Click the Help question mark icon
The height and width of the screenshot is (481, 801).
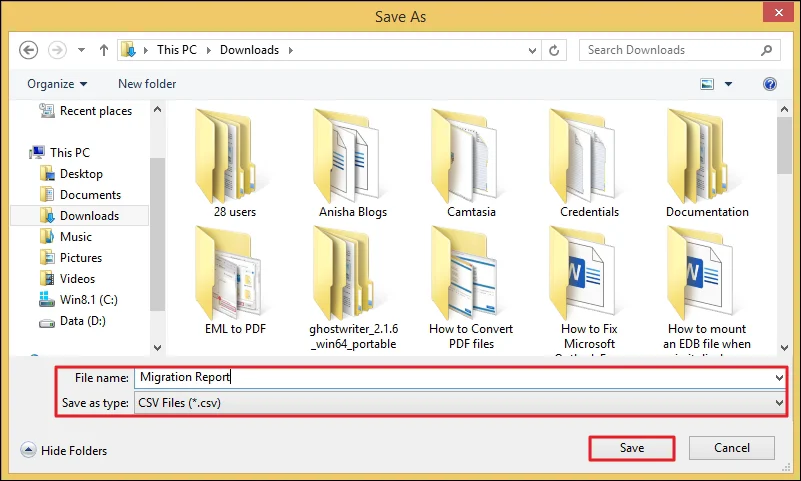[770, 84]
